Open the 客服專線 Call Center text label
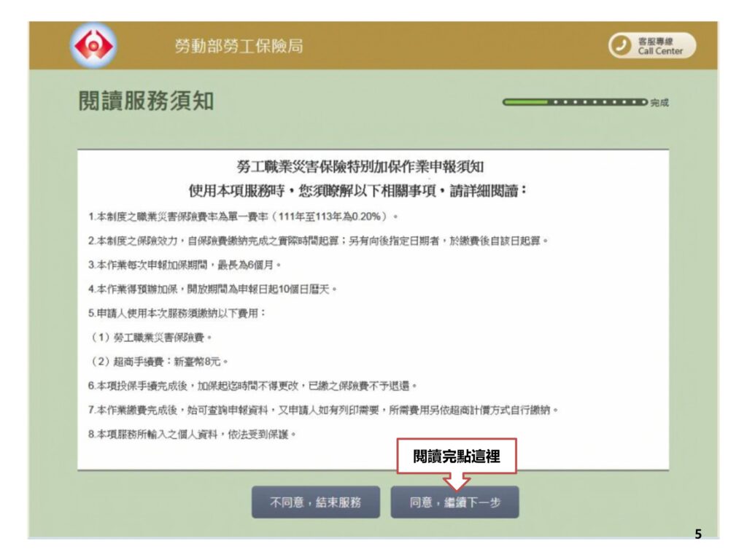 pyautogui.click(x=660, y=46)
